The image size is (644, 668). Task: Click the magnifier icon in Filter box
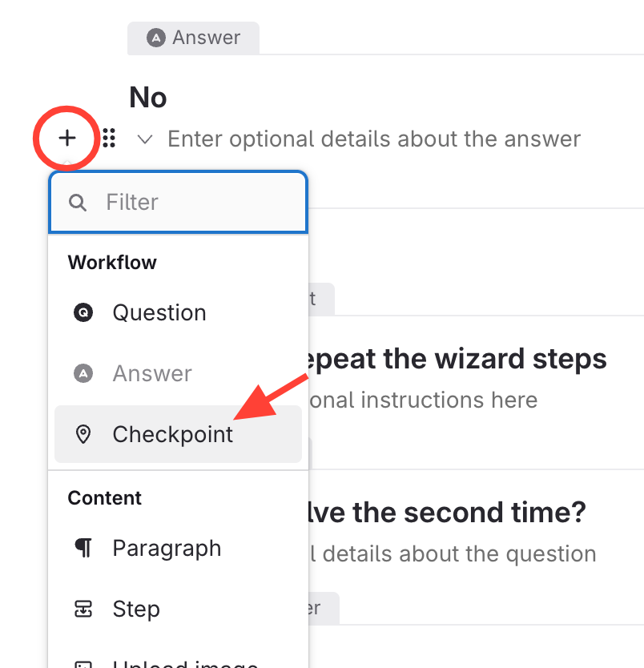pos(78,202)
